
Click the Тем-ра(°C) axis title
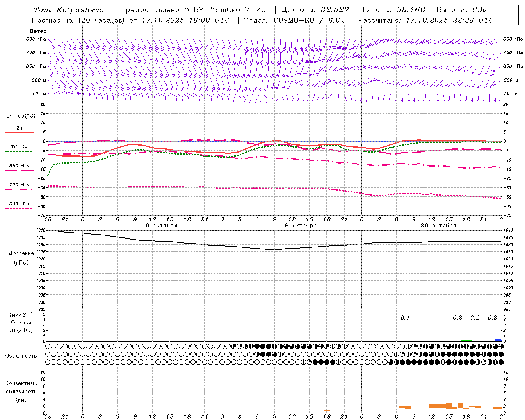pos(19,116)
